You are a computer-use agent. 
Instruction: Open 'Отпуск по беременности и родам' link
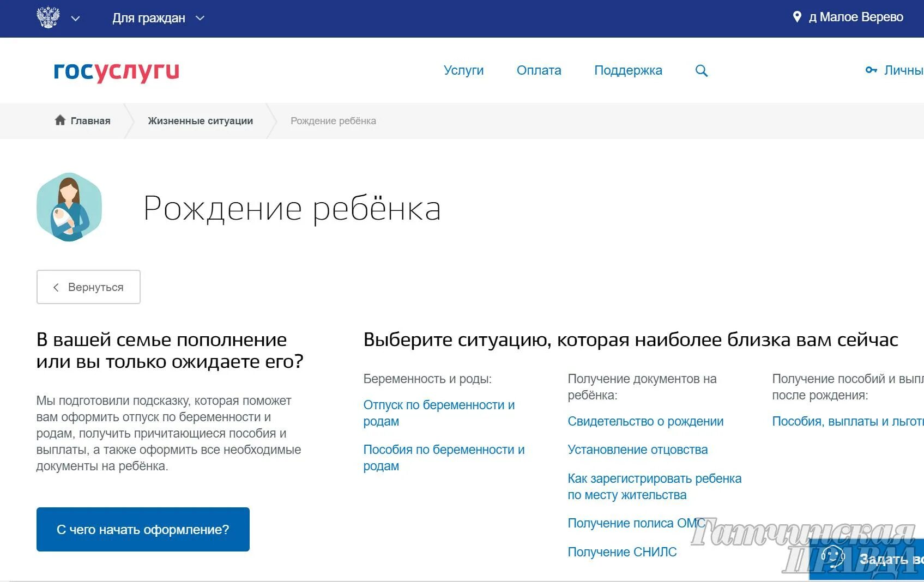point(439,413)
